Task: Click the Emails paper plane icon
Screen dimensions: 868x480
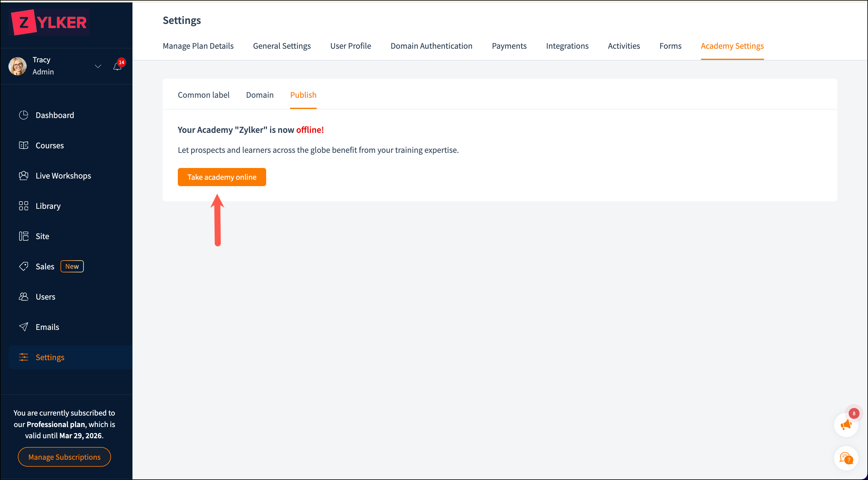Action: click(x=24, y=327)
